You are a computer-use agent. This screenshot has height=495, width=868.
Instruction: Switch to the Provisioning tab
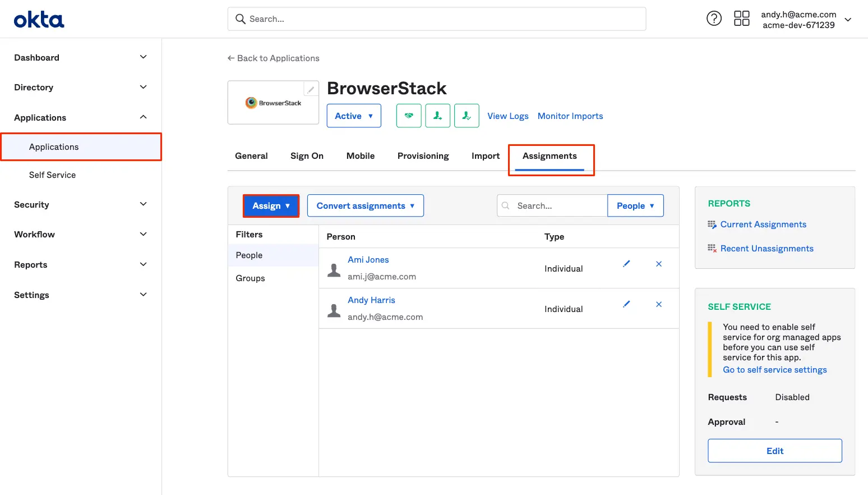423,156
